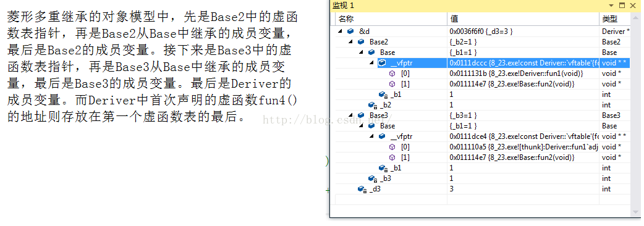Click the object icon next to Base3
The width and height of the screenshot is (644, 226).
(361, 115)
